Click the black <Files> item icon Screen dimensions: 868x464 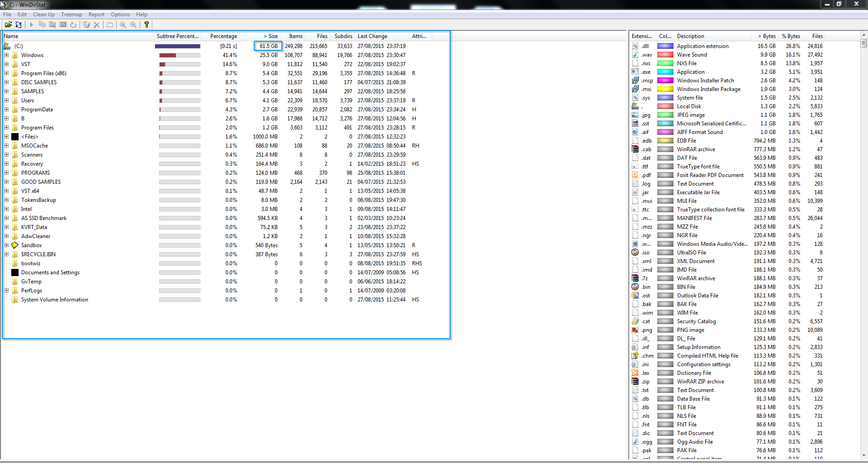pos(15,137)
